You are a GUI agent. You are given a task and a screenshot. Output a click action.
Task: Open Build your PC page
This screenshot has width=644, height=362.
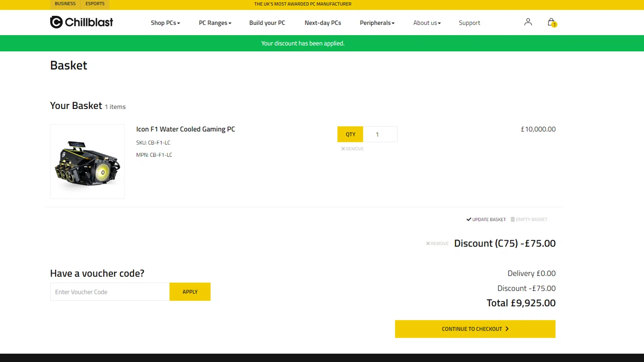click(x=267, y=23)
